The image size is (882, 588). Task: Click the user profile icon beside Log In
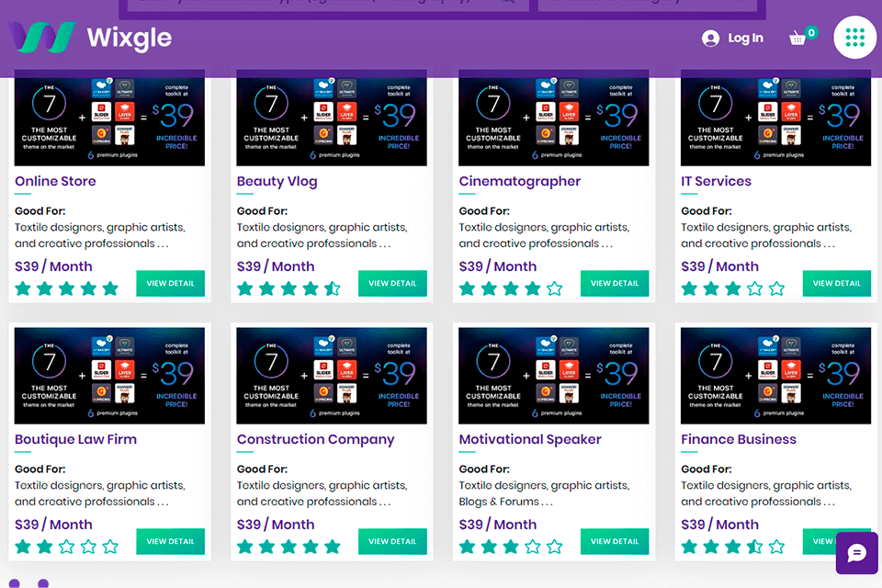(710, 39)
